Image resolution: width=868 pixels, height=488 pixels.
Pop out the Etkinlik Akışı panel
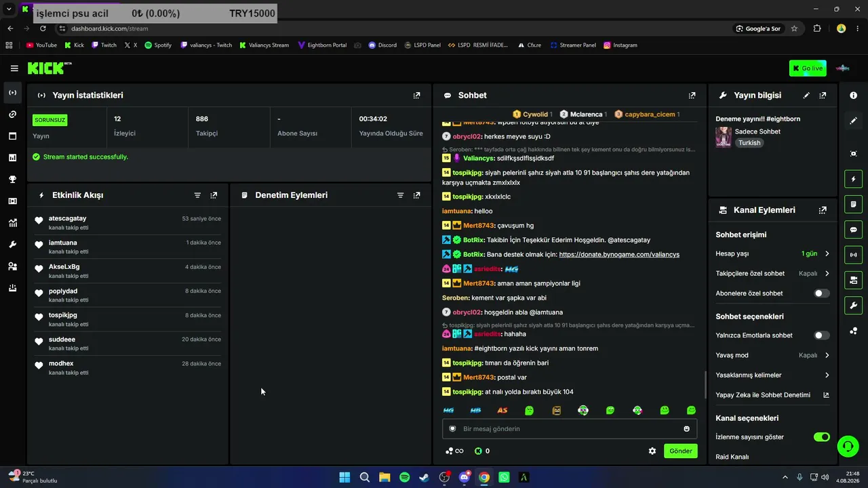pyautogui.click(x=214, y=195)
